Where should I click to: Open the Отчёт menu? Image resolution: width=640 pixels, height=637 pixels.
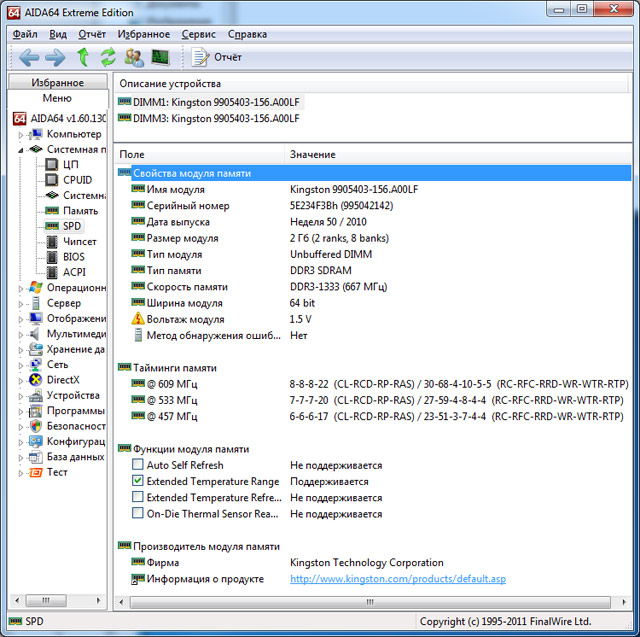pyautogui.click(x=92, y=34)
